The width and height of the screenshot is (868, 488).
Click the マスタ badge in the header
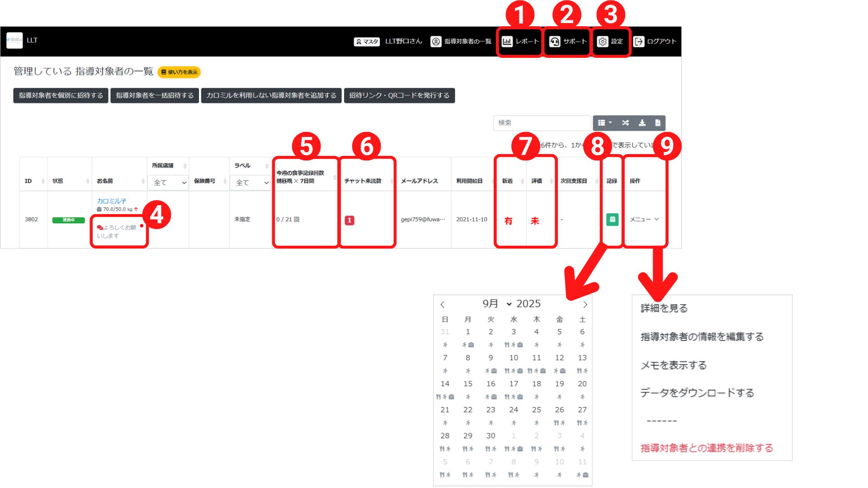pos(367,42)
